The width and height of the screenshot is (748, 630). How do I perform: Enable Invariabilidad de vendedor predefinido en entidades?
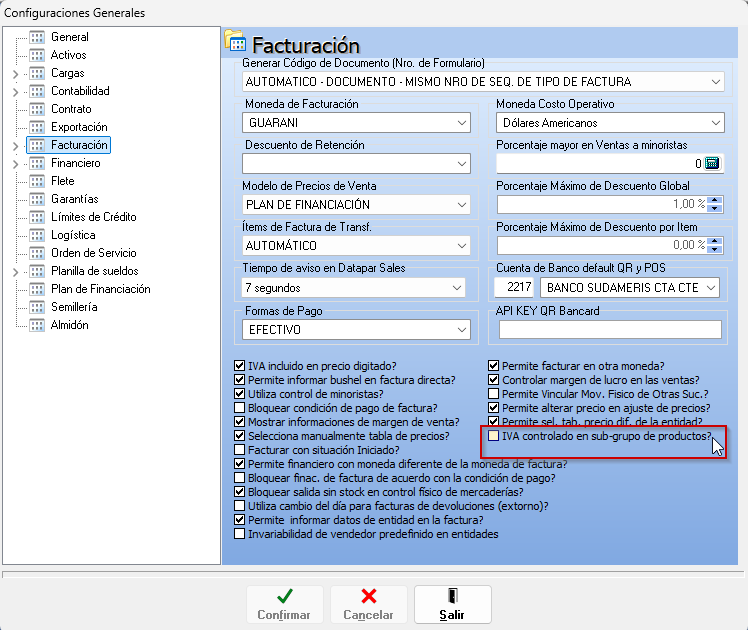click(x=239, y=534)
